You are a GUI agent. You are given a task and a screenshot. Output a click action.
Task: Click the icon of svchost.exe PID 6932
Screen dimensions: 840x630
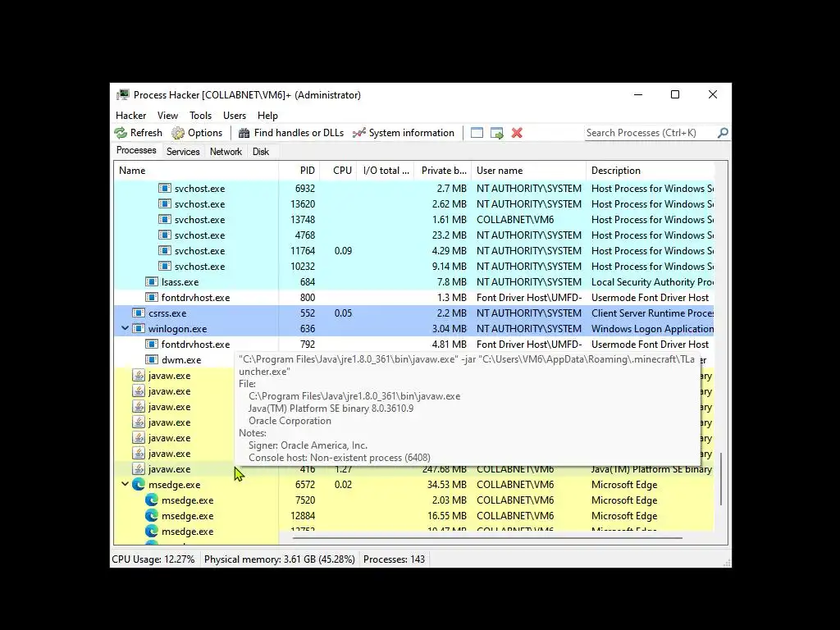click(x=164, y=189)
